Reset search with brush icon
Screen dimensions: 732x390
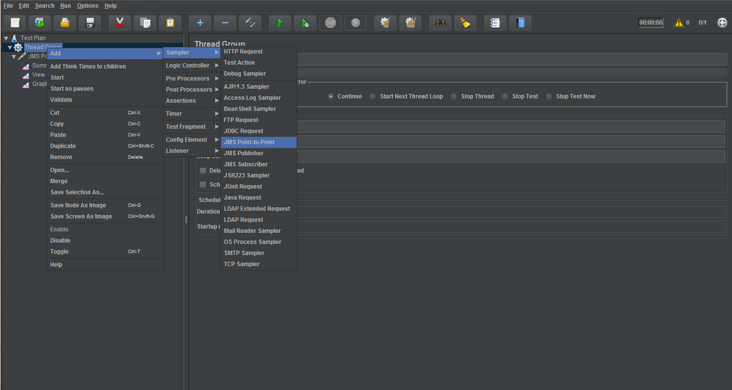pos(465,23)
